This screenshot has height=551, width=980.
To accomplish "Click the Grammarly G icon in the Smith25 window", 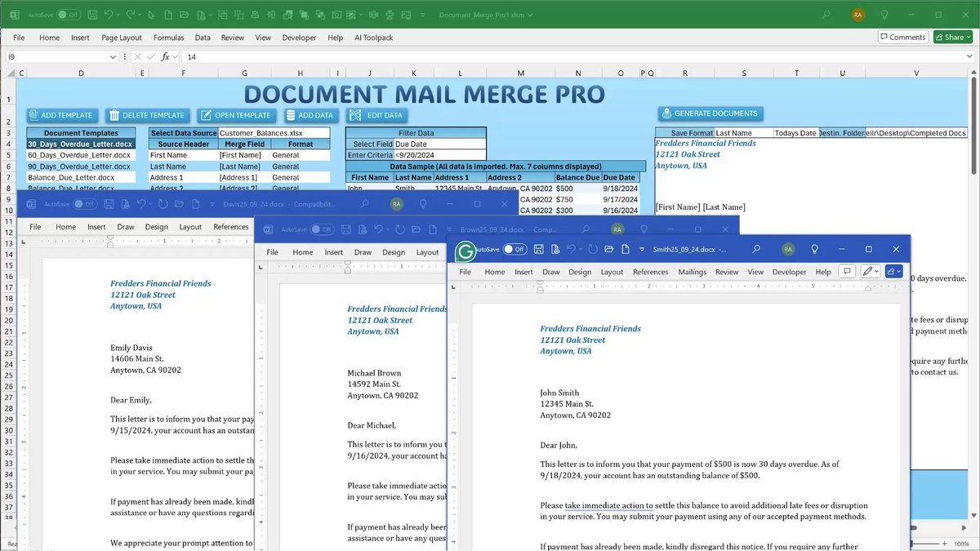I will [x=465, y=252].
